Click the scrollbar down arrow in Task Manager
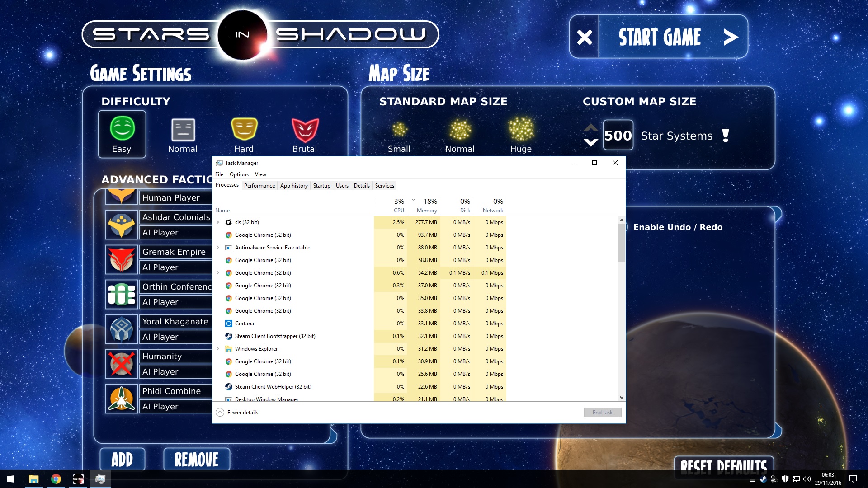Screen dimensions: 868x488 tap(622, 398)
